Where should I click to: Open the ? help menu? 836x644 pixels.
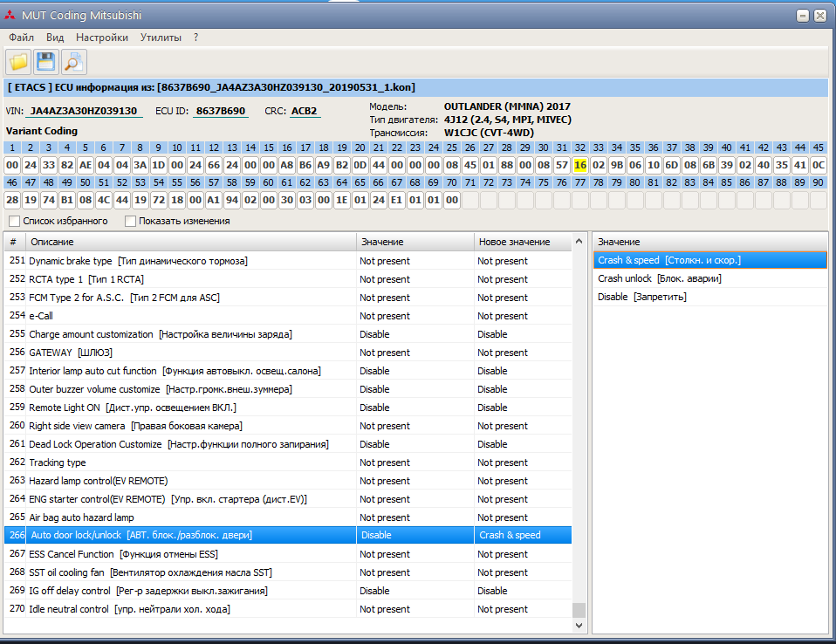(x=196, y=38)
